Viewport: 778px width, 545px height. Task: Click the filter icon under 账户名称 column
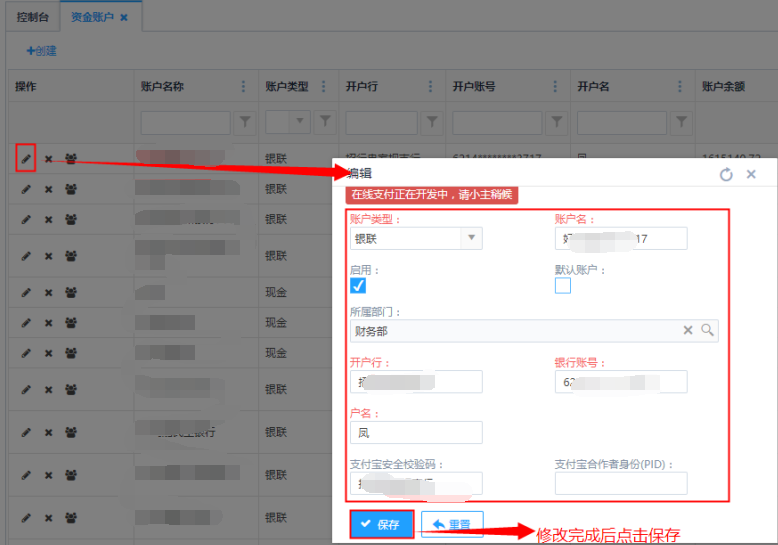[244, 122]
